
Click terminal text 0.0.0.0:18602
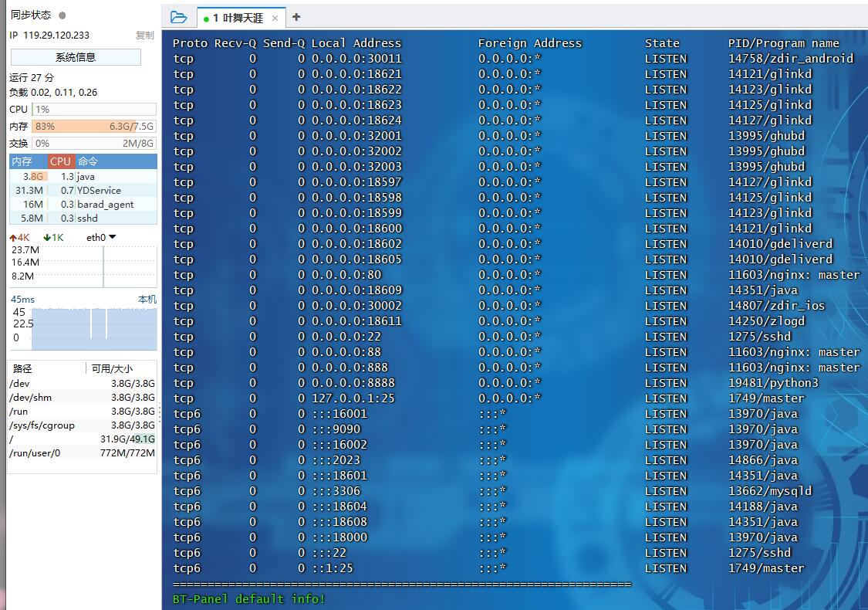356,244
